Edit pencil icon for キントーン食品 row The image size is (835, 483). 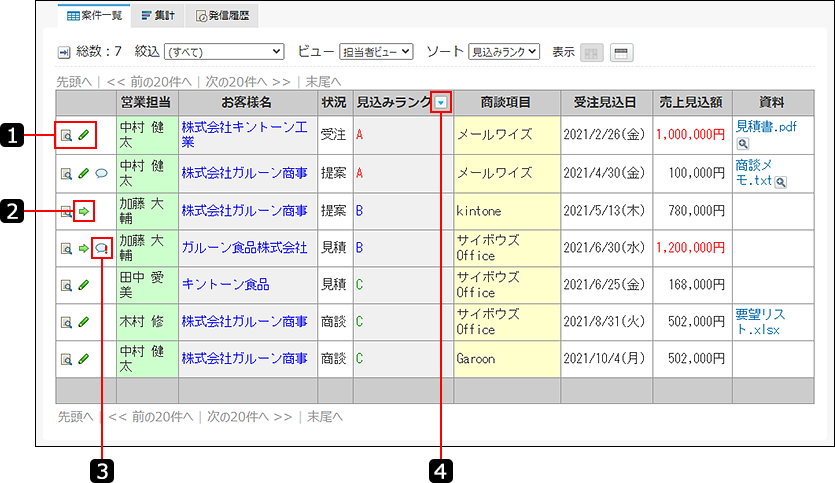tap(84, 285)
